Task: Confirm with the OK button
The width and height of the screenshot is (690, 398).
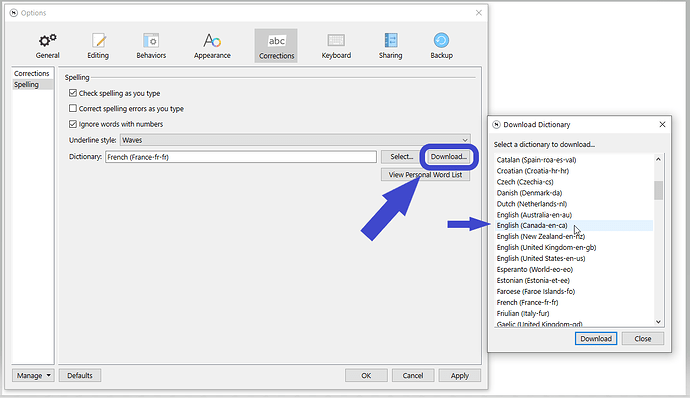Action: 366,376
